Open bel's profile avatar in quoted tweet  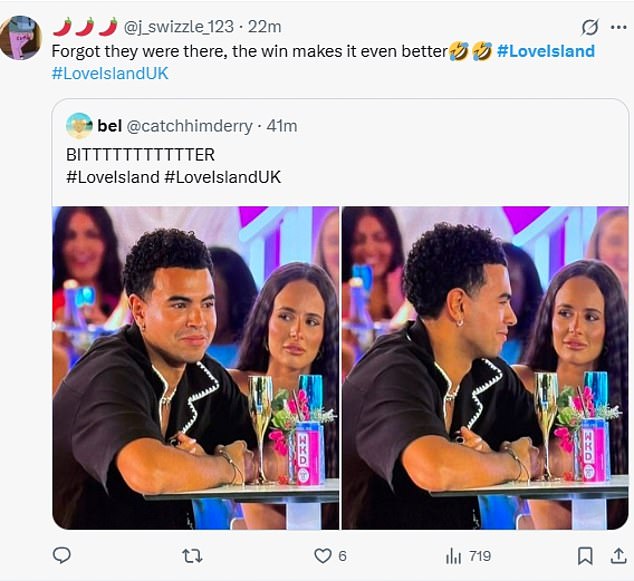click(79, 126)
